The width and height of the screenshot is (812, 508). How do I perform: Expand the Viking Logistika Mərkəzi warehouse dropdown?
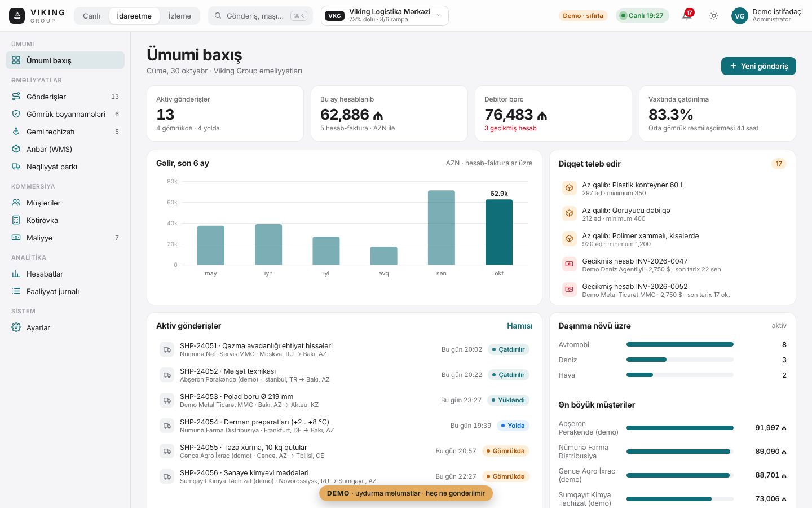[x=385, y=16]
